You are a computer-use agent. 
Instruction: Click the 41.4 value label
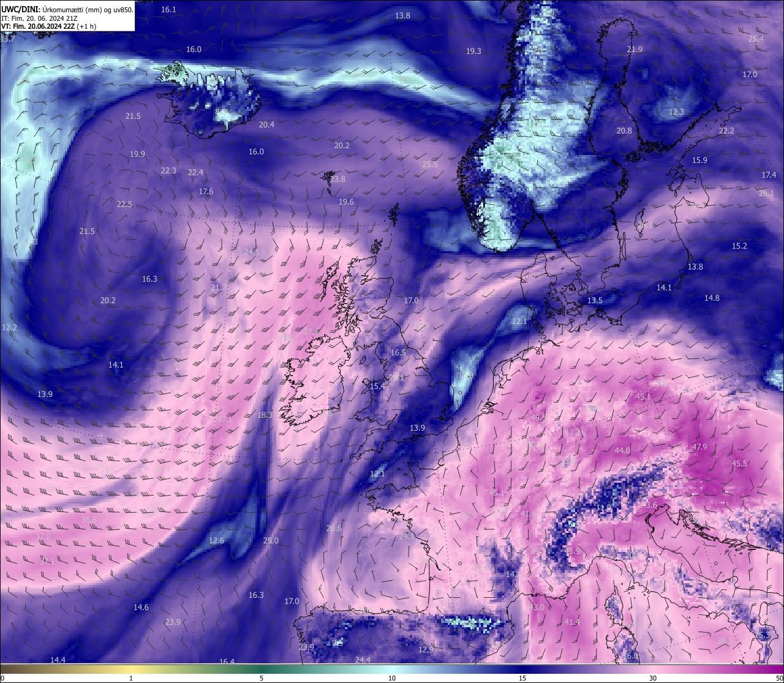pyautogui.click(x=571, y=622)
